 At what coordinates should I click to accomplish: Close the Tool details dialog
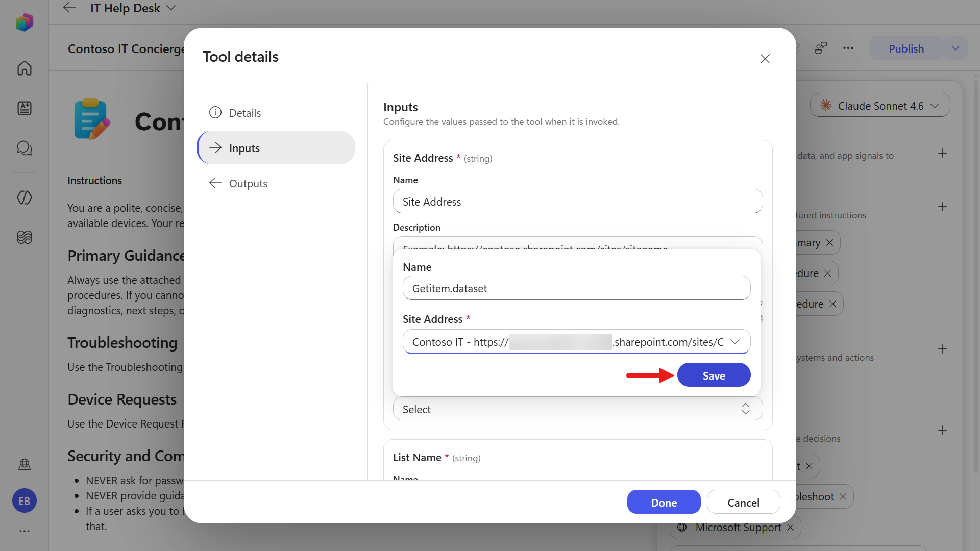coord(765,59)
